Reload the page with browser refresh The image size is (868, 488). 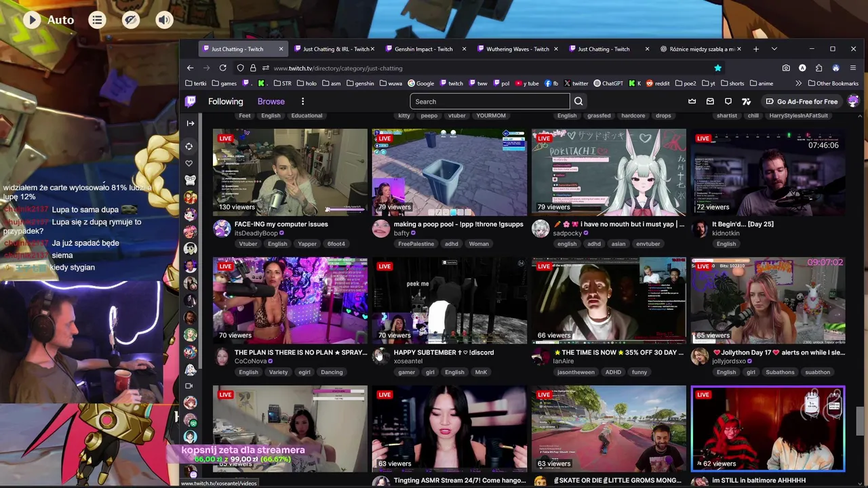(x=222, y=68)
